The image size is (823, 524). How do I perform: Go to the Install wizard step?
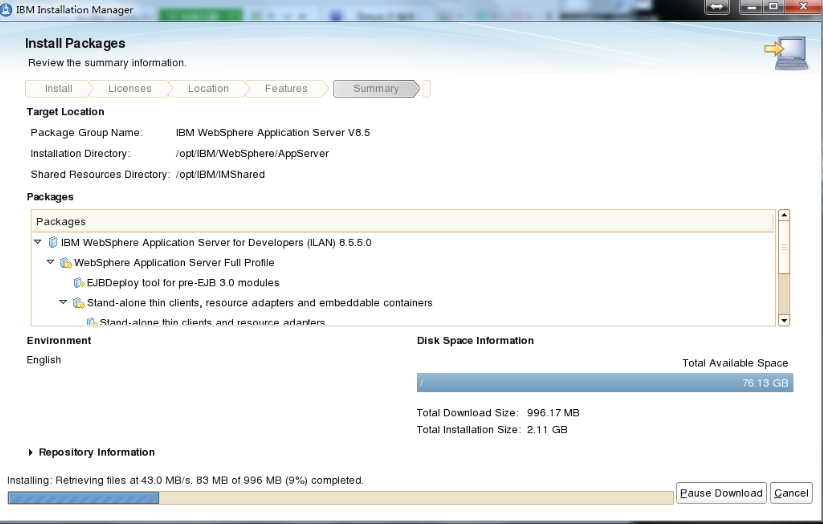coord(58,89)
